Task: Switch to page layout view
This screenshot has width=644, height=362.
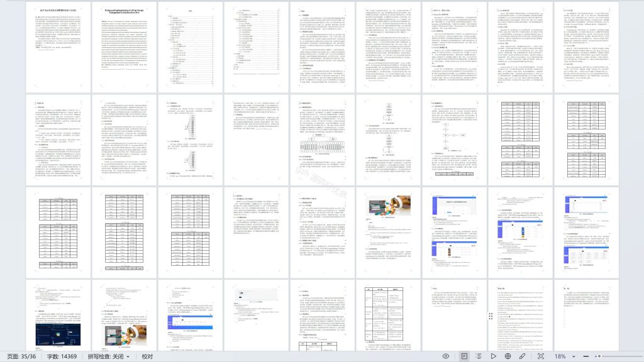Action: 464,356
